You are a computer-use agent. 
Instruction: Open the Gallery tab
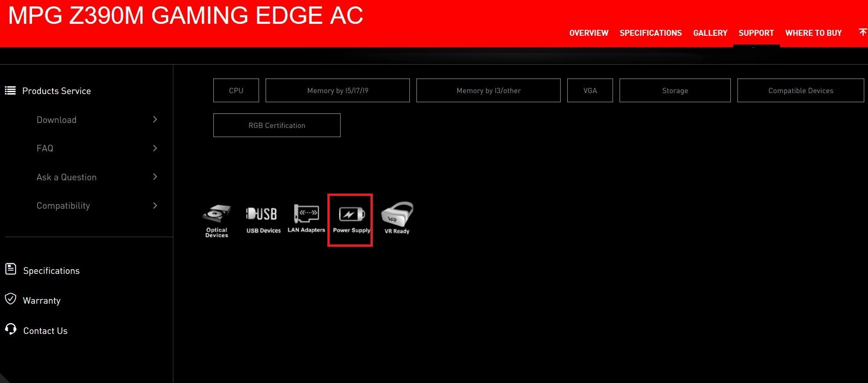pyautogui.click(x=710, y=33)
